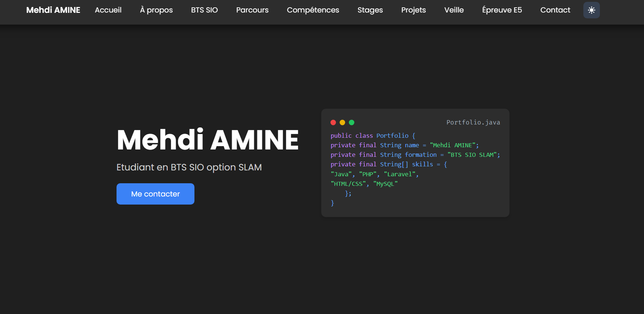Select Épreuve E5 in the navbar
644x314 pixels.
pos(502,10)
